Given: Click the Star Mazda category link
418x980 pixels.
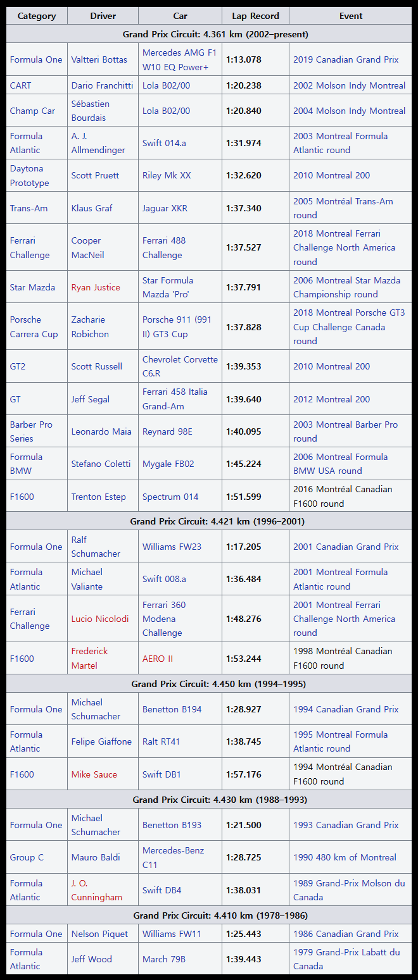Looking at the screenshot, I should pyautogui.click(x=32, y=287).
